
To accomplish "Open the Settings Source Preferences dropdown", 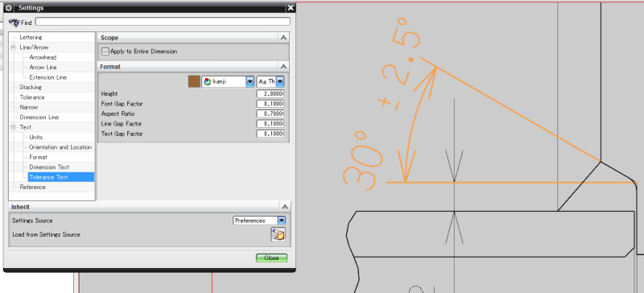I will tap(281, 221).
